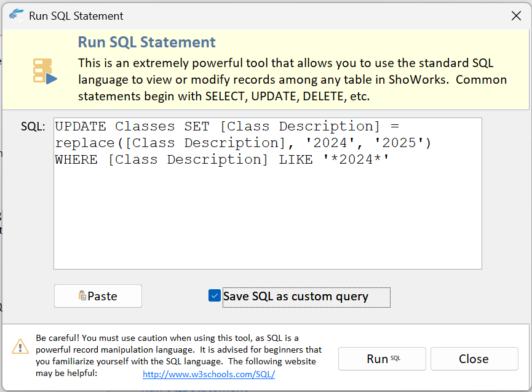Open the w3schools SQL tutorial link
Screen dimensions: 532x392
(x=208, y=374)
